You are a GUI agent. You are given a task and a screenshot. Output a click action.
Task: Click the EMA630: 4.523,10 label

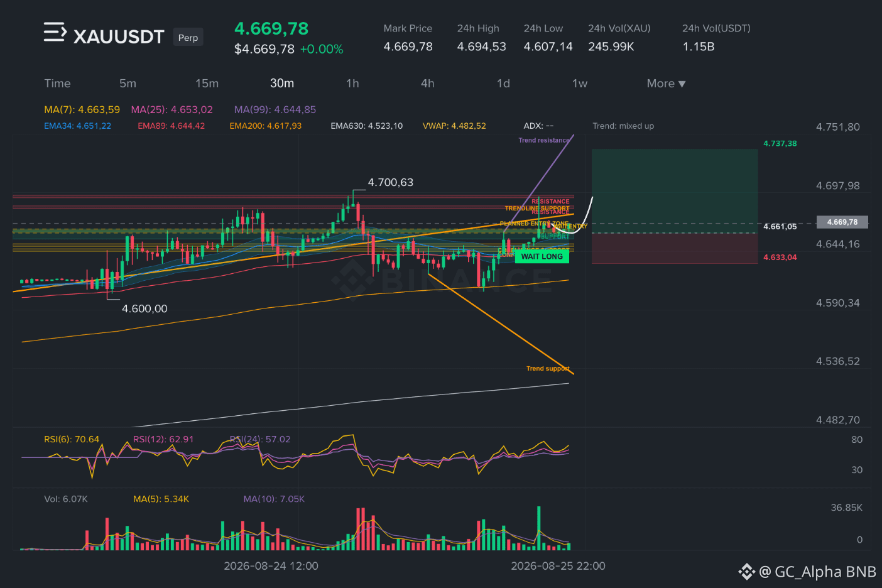(x=366, y=126)
